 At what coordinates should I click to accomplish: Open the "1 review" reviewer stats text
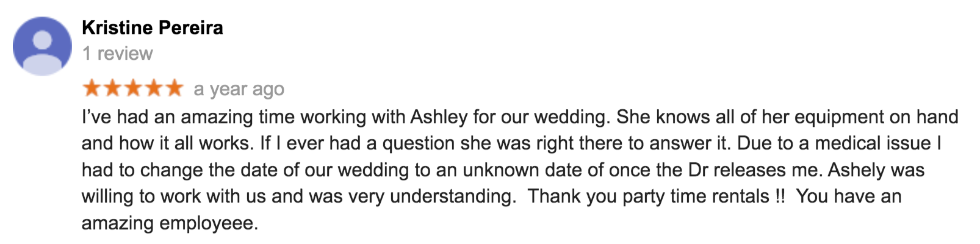117,54
